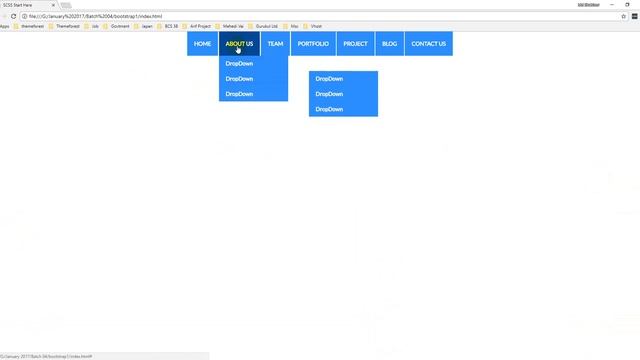Open the Apps shortcut in bookmarks bar
Image resolution: width=640 pixels, height=360 pixels.
(x=4, y=26)
